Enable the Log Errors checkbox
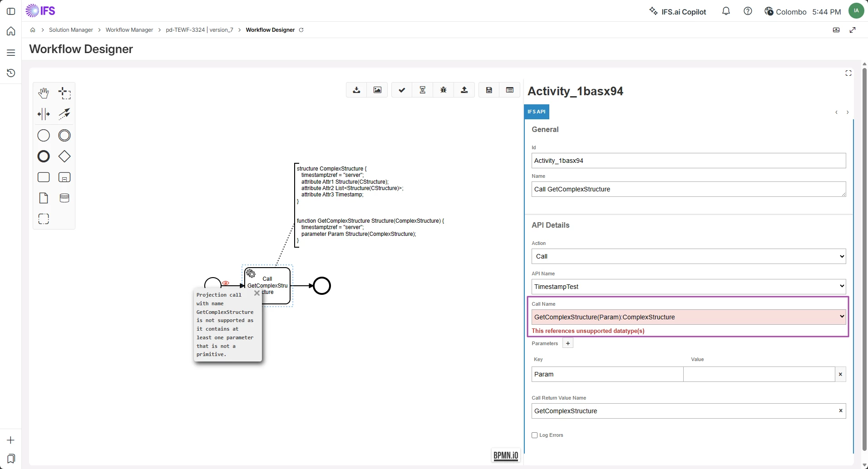This screenshot has height=469, width=868. [x=535, y=435]
